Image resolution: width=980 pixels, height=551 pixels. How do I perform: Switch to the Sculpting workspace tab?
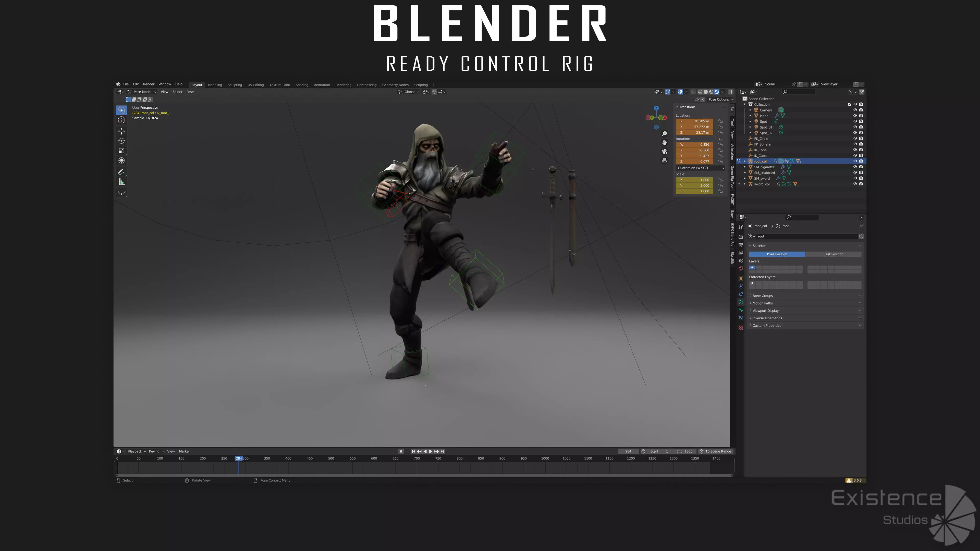[235, 85]
